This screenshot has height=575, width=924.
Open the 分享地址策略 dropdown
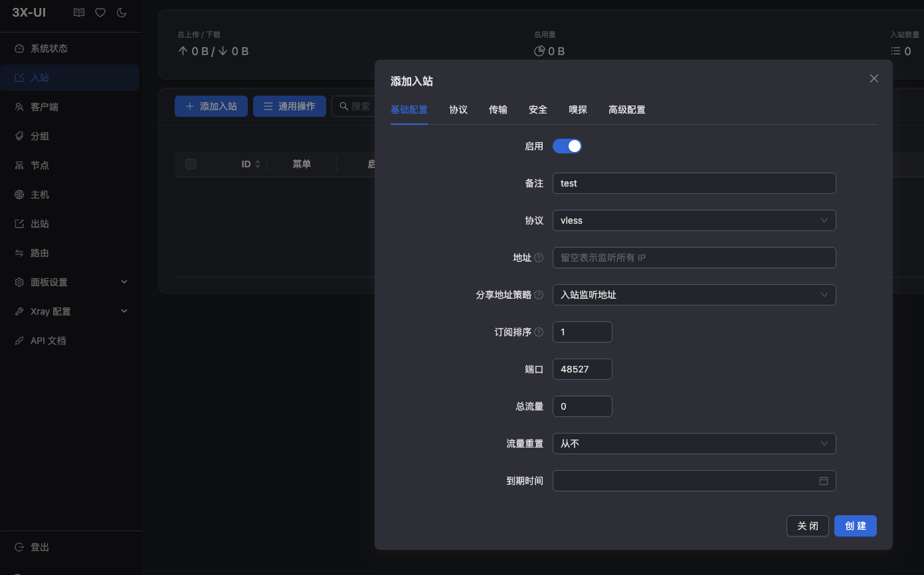[694, 295]
